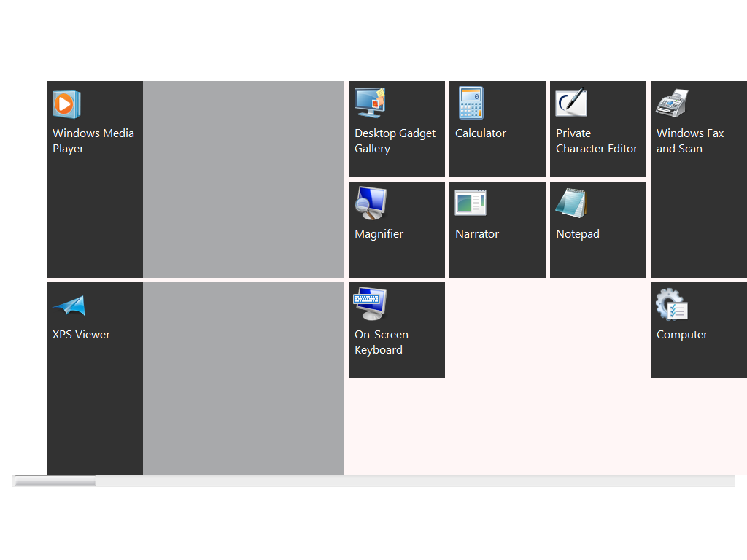The width and height of the screenshot is (747, 560).
Task: Click the "Desktop Gadget Gallery" text
Action: (x=395, y=141)
